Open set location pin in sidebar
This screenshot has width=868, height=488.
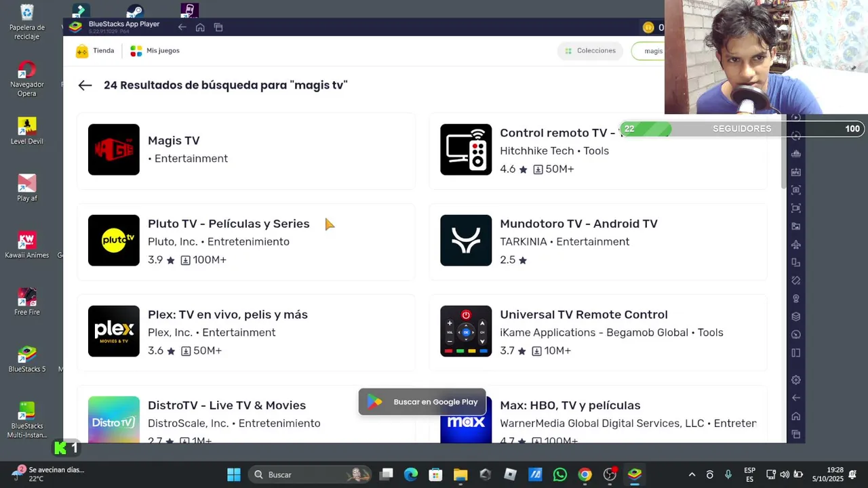coord(796,298)
